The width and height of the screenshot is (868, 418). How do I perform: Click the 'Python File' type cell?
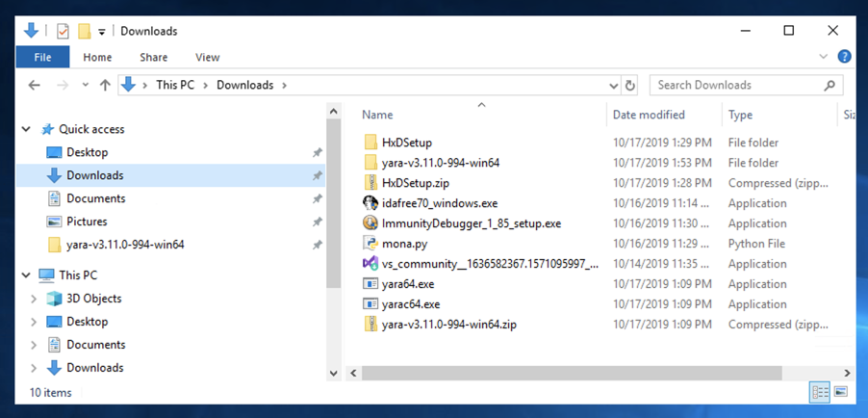coord(756,244)
